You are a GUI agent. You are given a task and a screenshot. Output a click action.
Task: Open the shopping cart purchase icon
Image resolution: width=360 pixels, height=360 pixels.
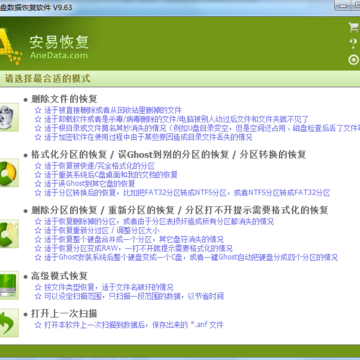pyautogui.click(x=354, y=27)
